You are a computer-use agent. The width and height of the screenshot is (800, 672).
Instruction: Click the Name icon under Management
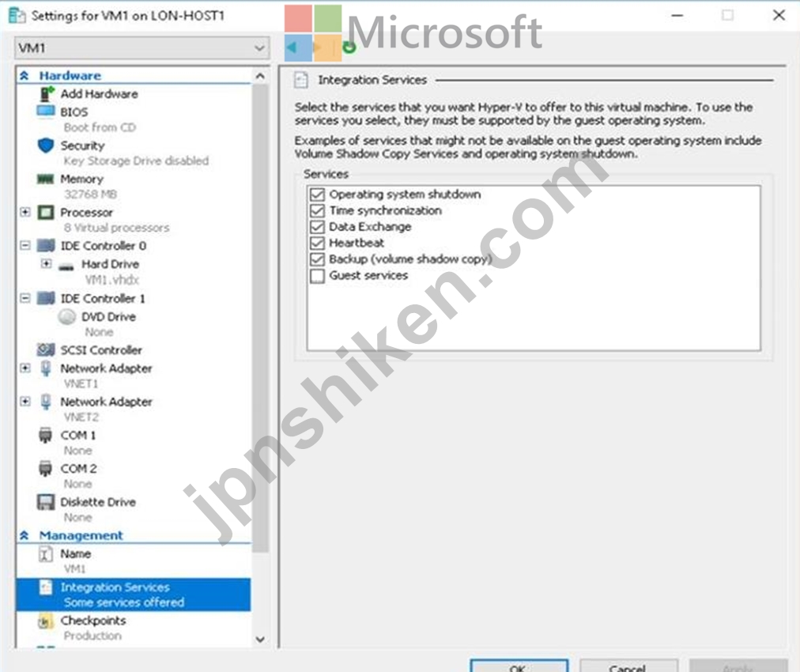[46, 553]
